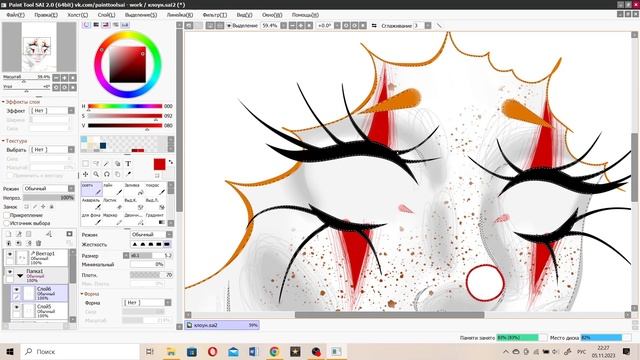Select the Акварель brush tool
Viewport: 640px width, 360px height.
pos(91,204)
